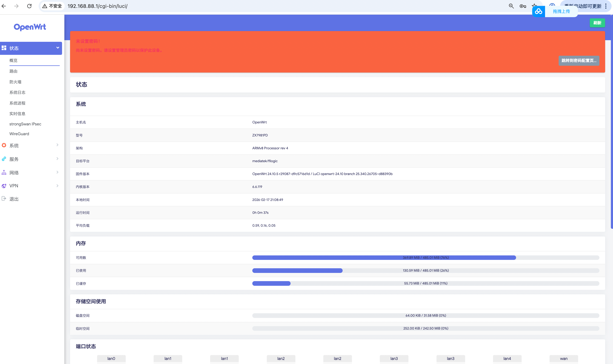Viewport: 613px width, 364px height.
Task: Click 跳转到密码配置页 button
Action: pyautogui.click(x=579, y=61)
